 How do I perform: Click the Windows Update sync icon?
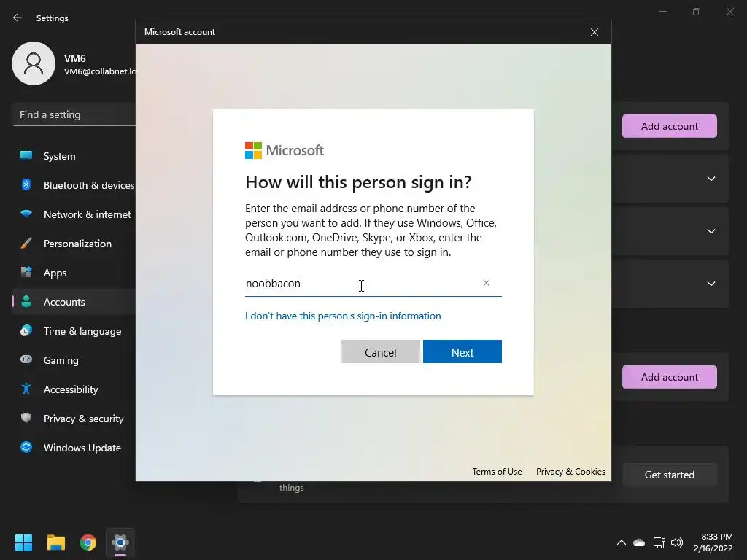[26, 447]
